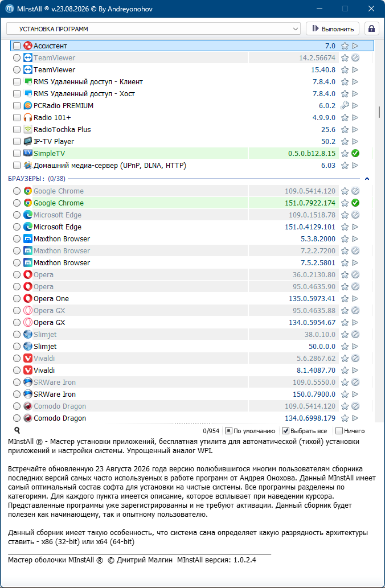
Task: Click the vertical scrollbar thumb of the program list
Action: [379, 112]
